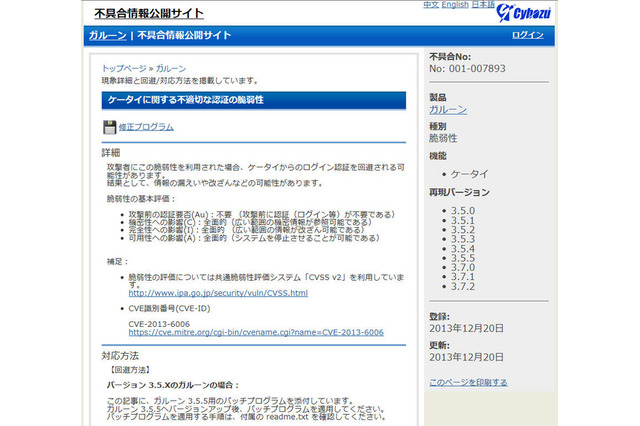The height and width of the screenshot is (426, 640).
Task: Click ガルーン in the blue header bar
Action: pos(108,36)
